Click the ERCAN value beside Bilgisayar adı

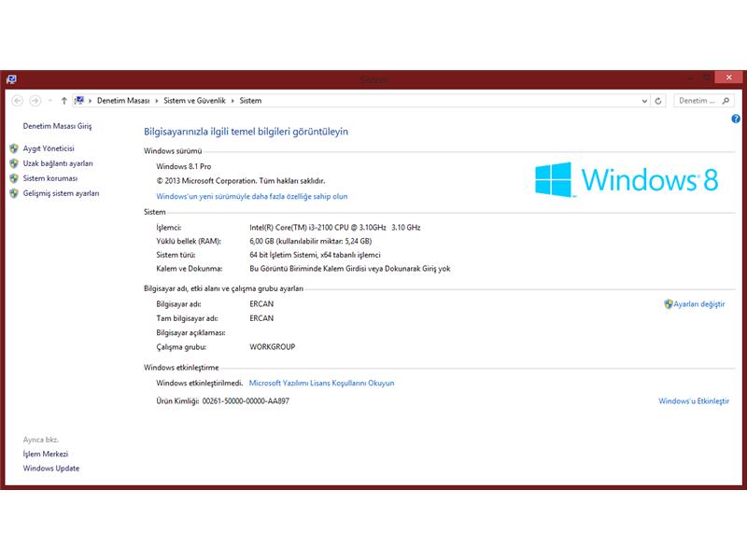click(x=261, y=304)
